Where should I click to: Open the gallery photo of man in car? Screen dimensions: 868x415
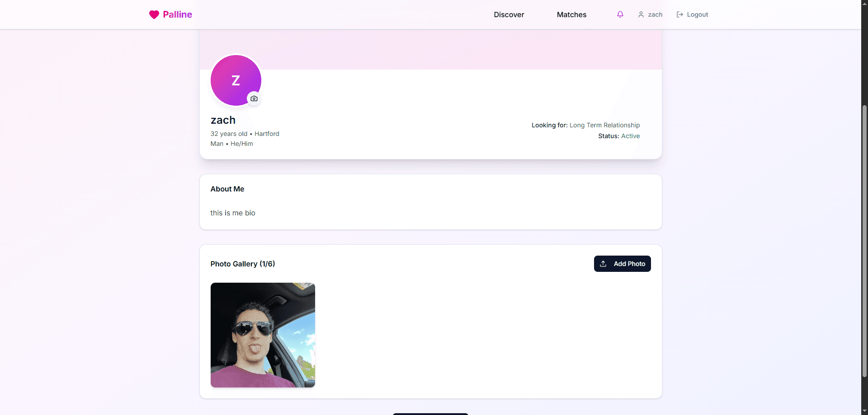tap(263, 335)
